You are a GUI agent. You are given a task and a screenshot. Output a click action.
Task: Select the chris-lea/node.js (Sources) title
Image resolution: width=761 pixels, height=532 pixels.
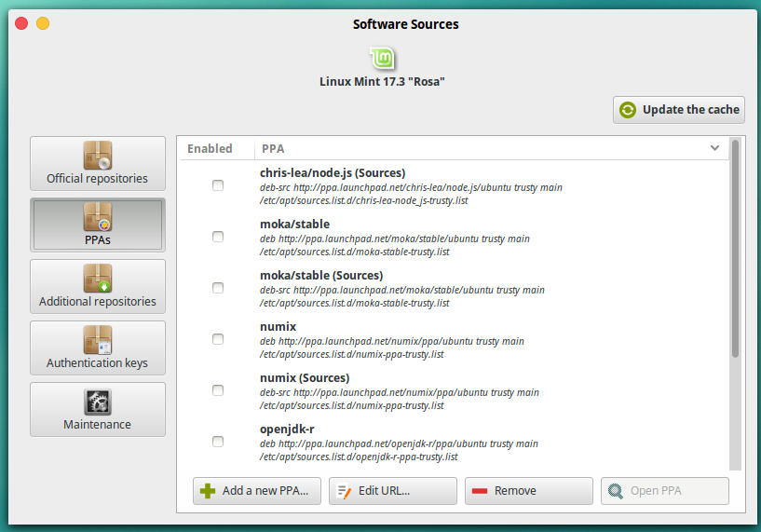[x=333, y=172]
